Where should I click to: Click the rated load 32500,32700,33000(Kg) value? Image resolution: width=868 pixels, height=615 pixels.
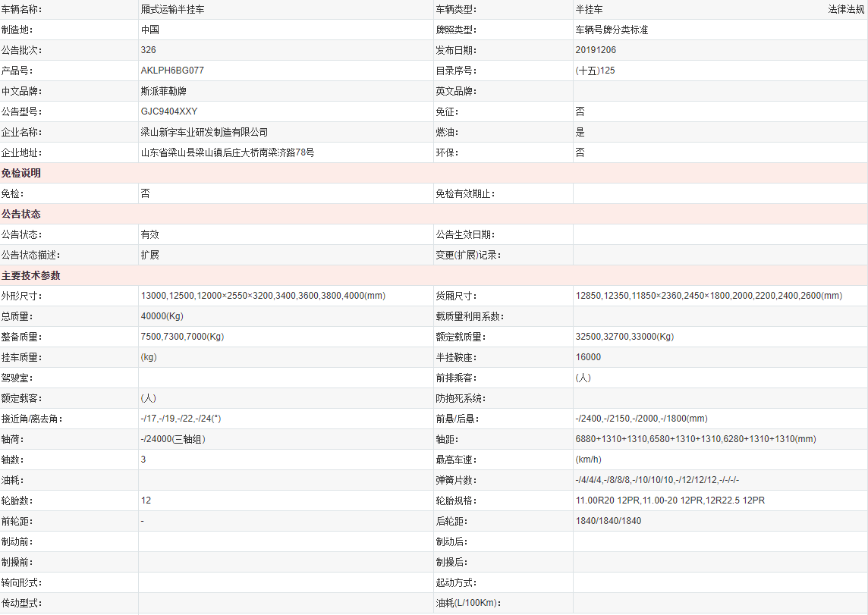tap(624, 337)
